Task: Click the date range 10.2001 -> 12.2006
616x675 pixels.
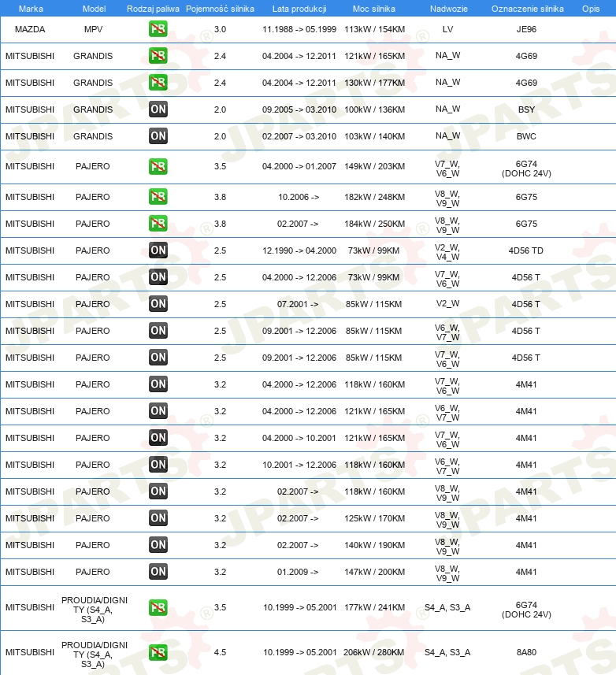Action: pyautogui.click(x=299, y=465)
